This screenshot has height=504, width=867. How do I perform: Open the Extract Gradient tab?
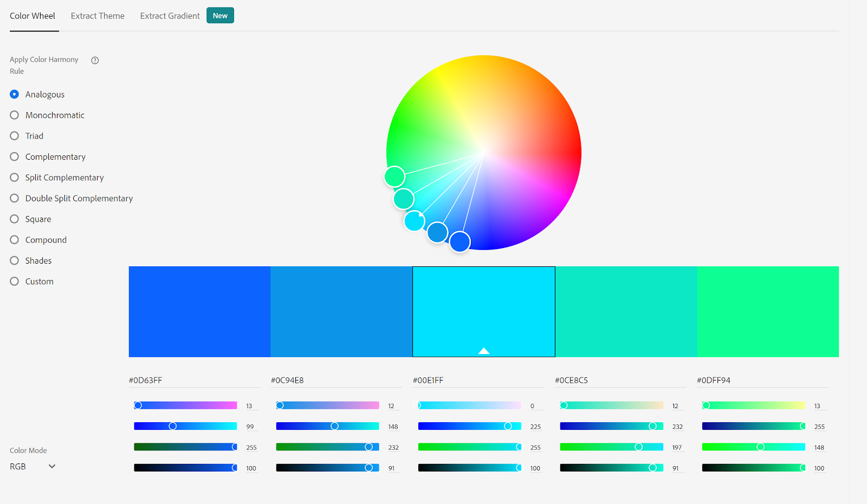coord(170,16)
